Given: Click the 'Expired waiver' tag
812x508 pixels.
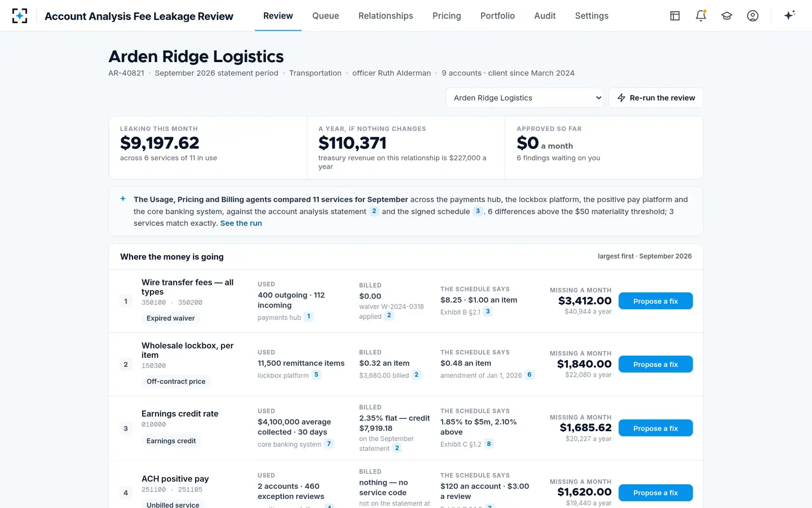Looking at the screenshot, I should pyautogui.click(x=170, y=318).
